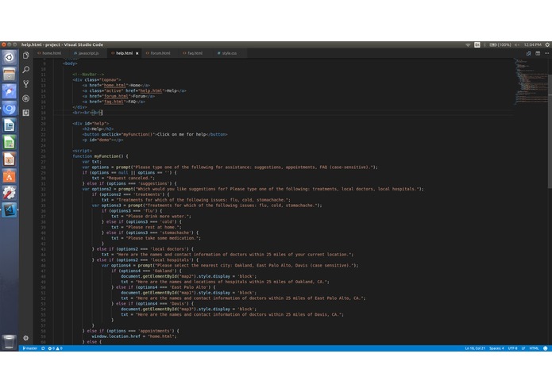552x392 pixels.
Task: Click the <!--NavBar--> comment line
Action: click(88, 75)
